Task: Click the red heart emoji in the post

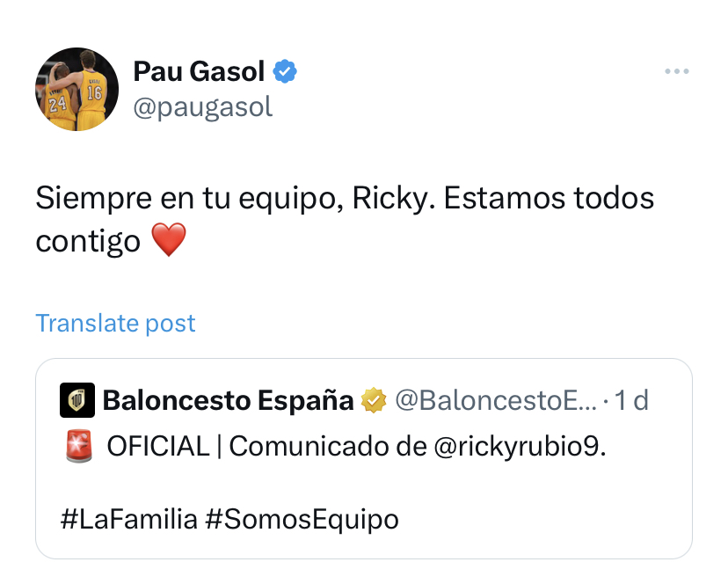Action: coord(169,240)
